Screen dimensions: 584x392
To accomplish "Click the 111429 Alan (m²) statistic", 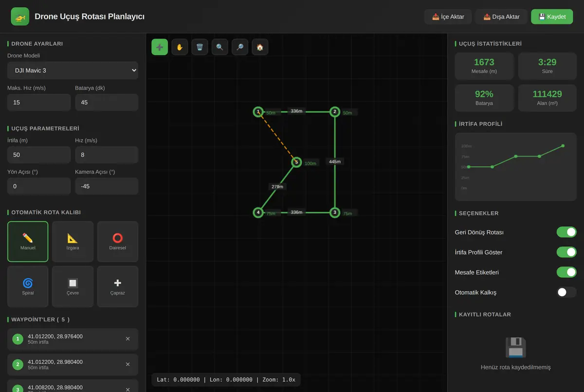I will (547, 98).
